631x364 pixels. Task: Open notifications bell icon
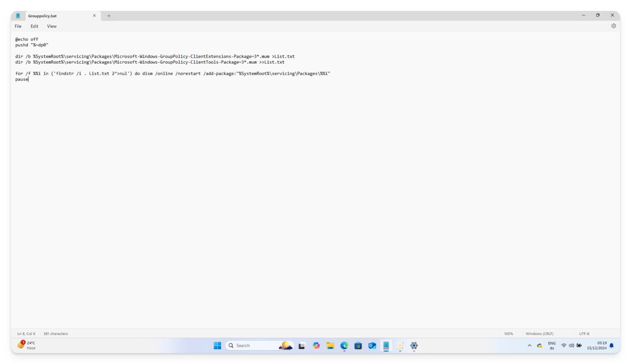tap(612, 346)
